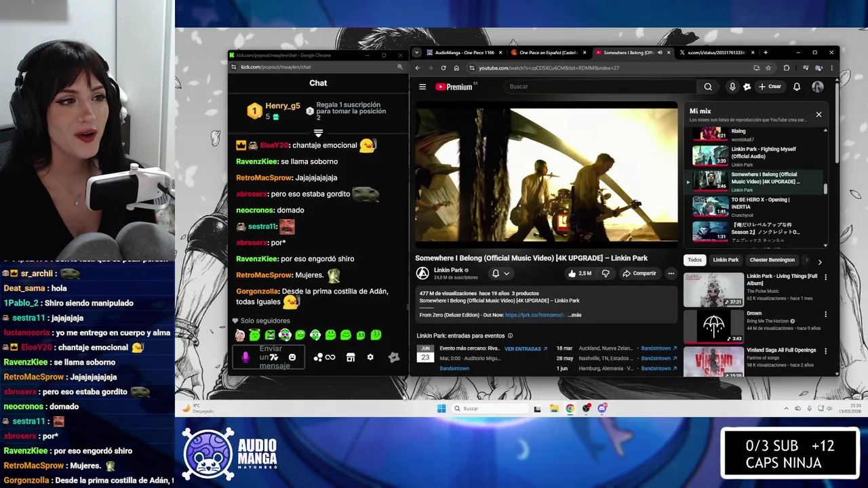Open the more actions ellipsis under video
Image resolution: width=868 pixels, height=488 pixels.
[671, 273]
